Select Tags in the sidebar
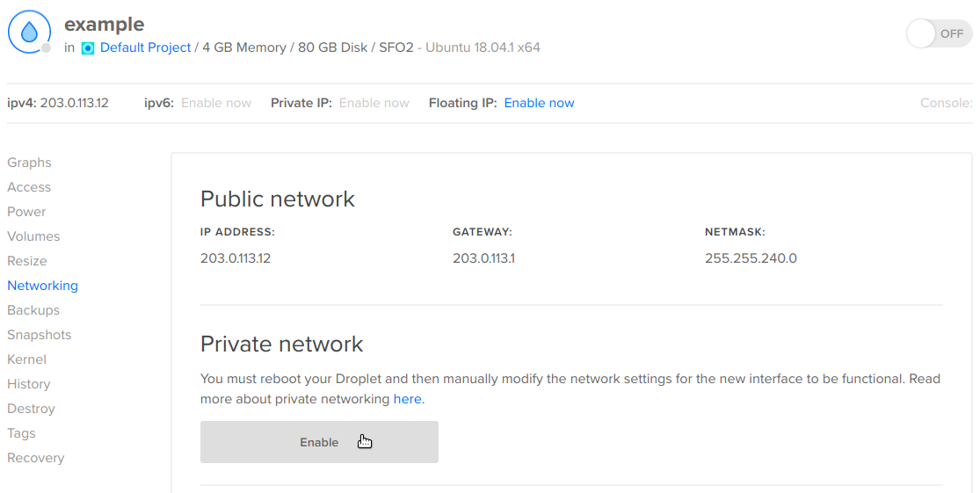Image resolution: width=980 pixels, height=493 pixels. tap(21, 433)
